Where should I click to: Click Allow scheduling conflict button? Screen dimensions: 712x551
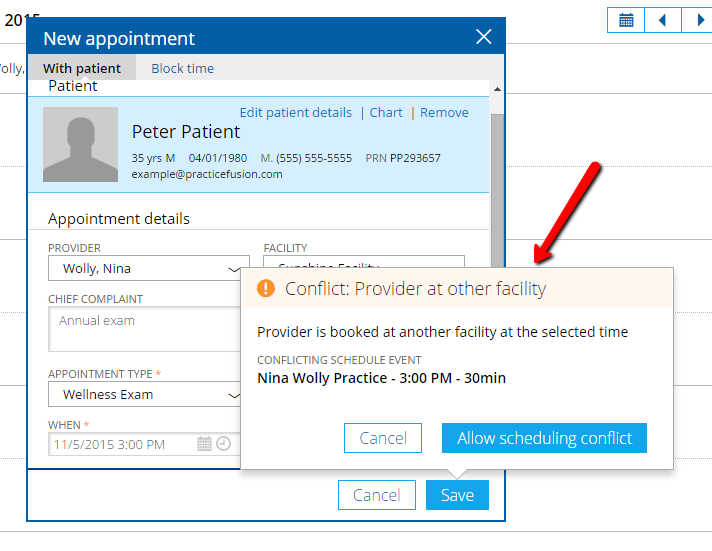[x=544, y=438]
